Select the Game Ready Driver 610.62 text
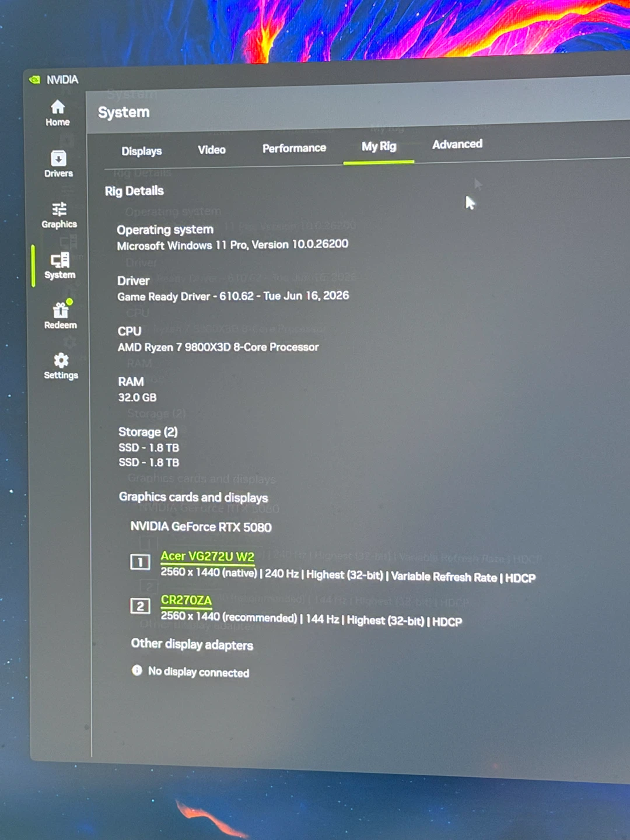 (x=233, y=296)
